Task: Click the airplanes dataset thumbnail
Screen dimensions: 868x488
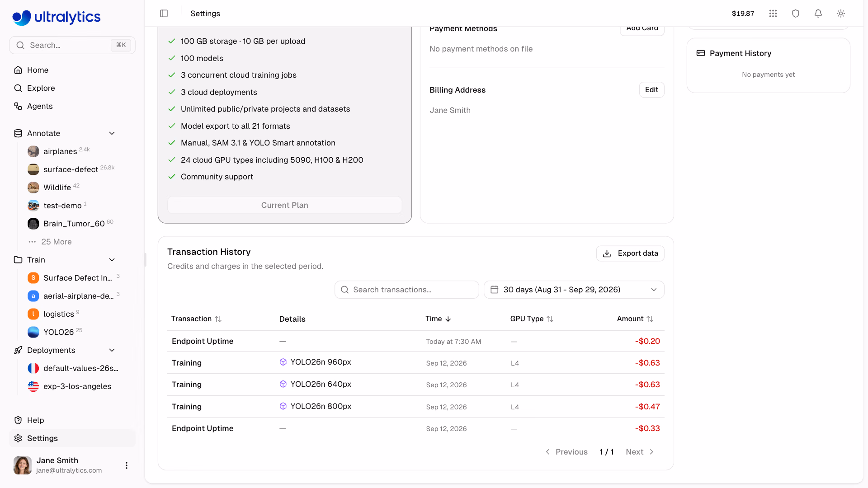Action: (x=33, y=151)
